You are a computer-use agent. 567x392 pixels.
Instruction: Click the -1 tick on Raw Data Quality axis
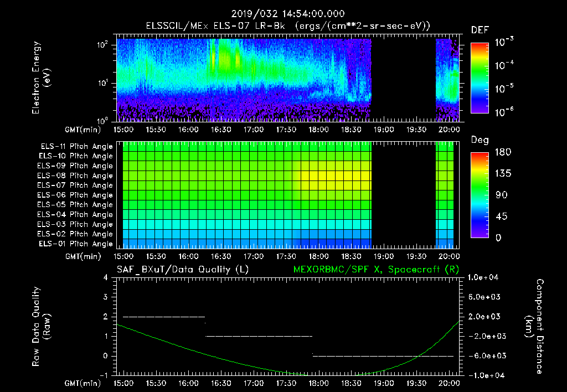point(104,375)
